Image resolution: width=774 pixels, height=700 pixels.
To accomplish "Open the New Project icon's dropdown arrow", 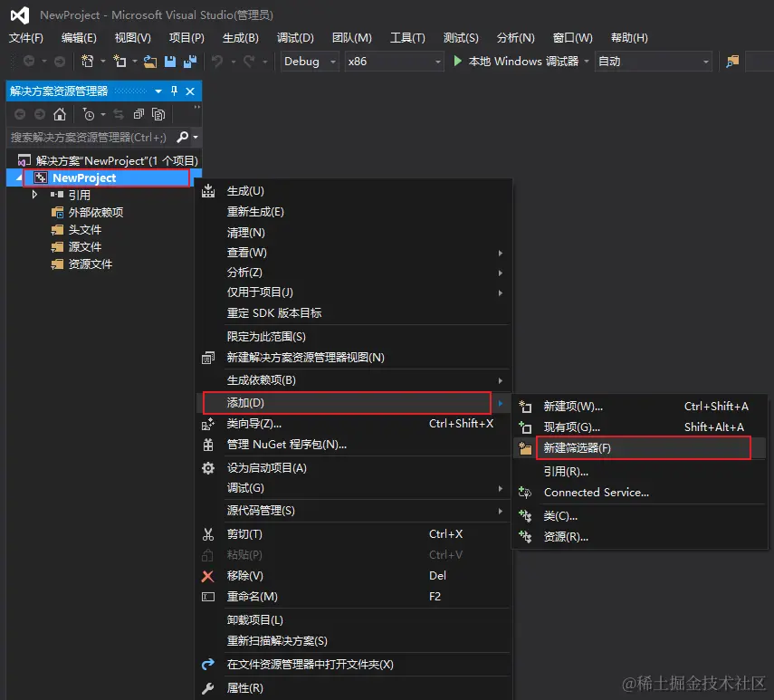I will pos(102,62).
